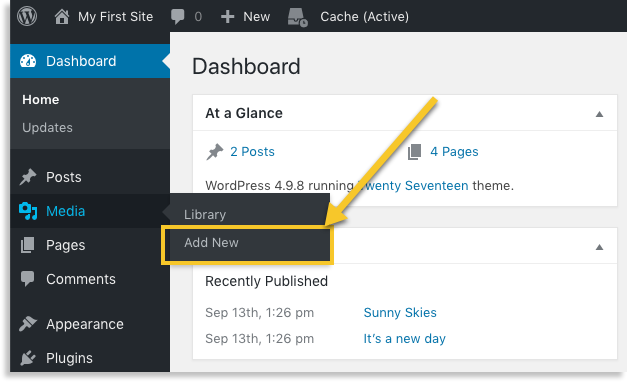Click the pending comments count 0

(198, 17)
